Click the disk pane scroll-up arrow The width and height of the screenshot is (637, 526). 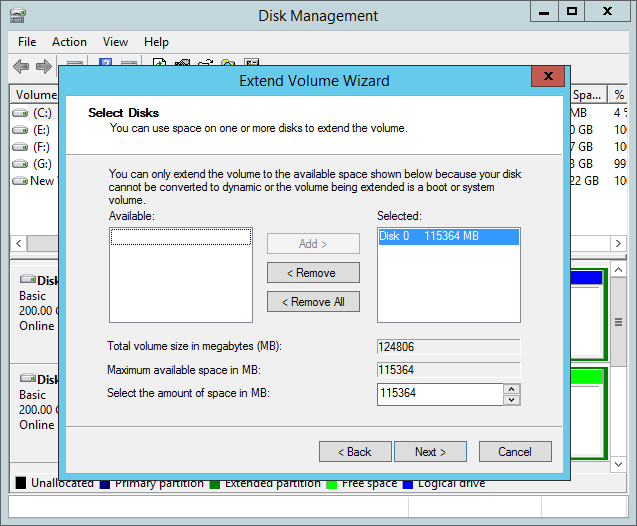tap(618, 269)
